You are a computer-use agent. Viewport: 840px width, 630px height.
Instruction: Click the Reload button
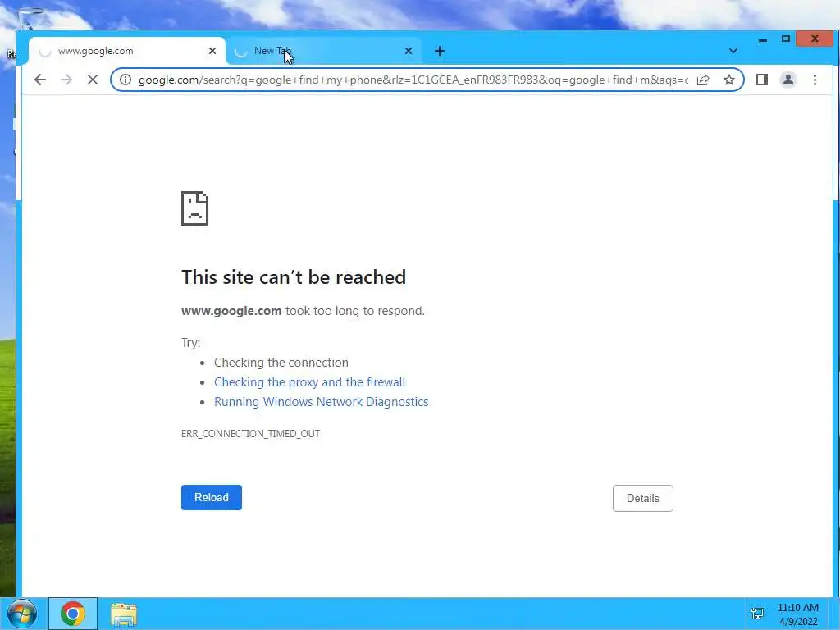212,498
